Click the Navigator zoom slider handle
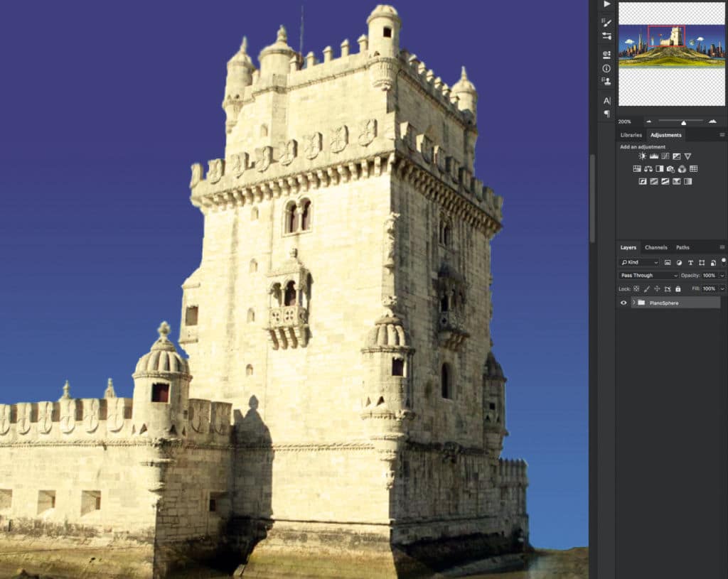728x579 pixels. [x=683, y=122]
